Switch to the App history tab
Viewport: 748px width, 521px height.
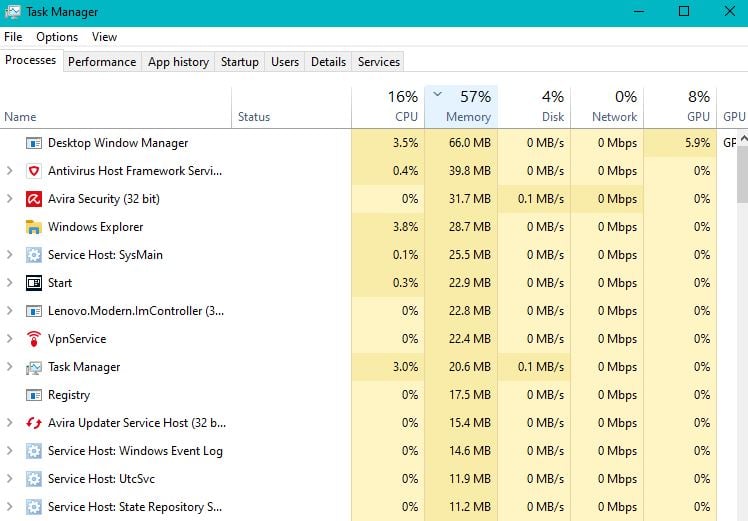pos(178,62)
